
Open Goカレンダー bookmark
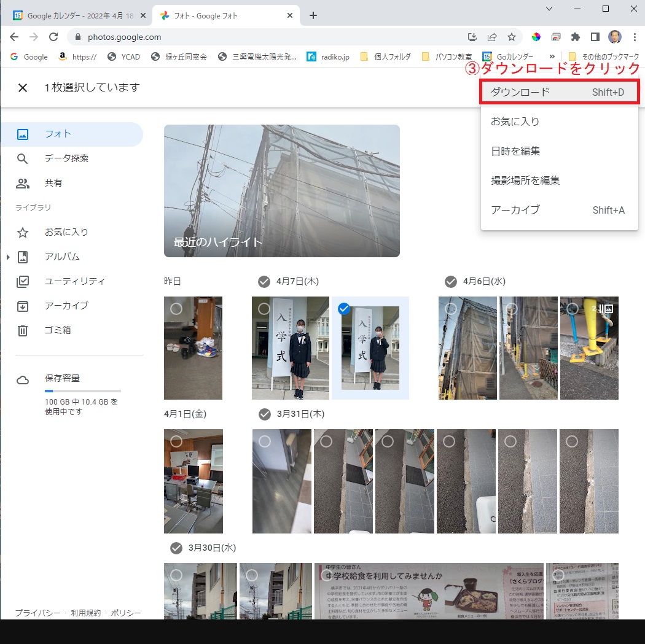point(508,56)
